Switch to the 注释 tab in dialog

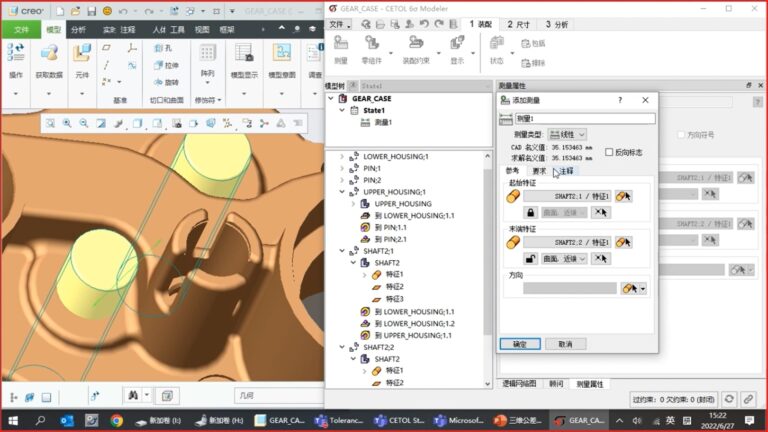point(566,171)
